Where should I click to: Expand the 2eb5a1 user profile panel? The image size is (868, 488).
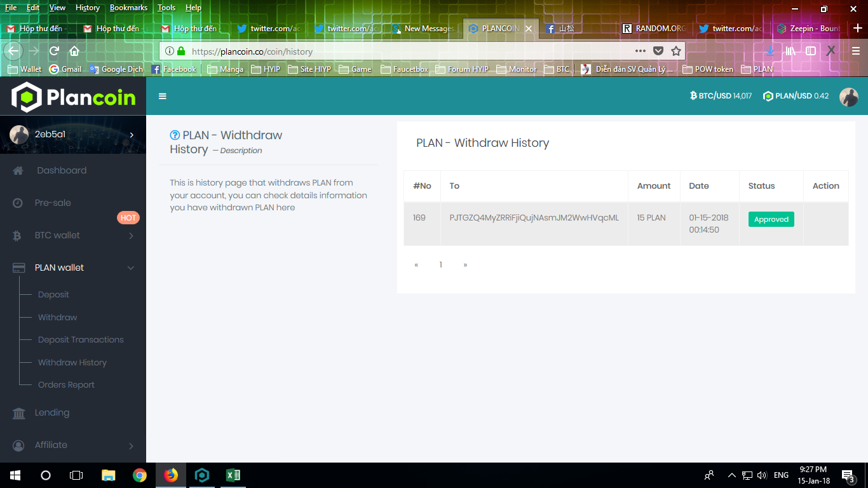[x=73, y=134]
